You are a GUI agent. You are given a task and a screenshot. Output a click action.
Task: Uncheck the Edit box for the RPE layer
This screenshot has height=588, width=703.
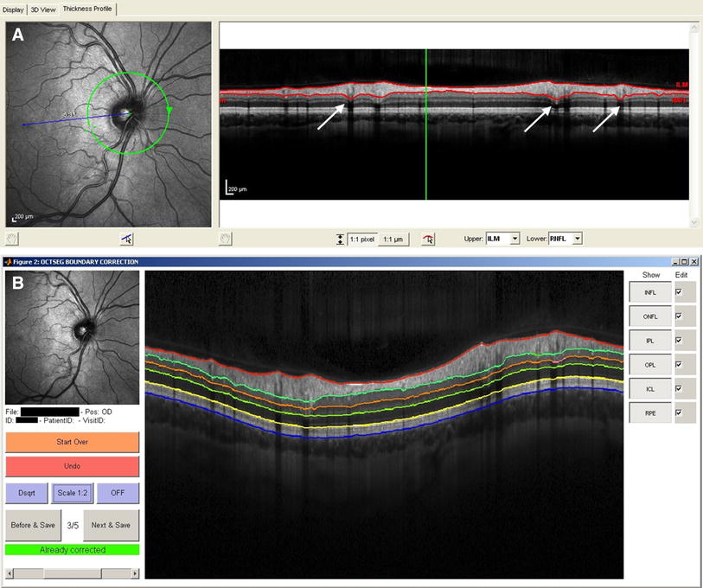679,412
